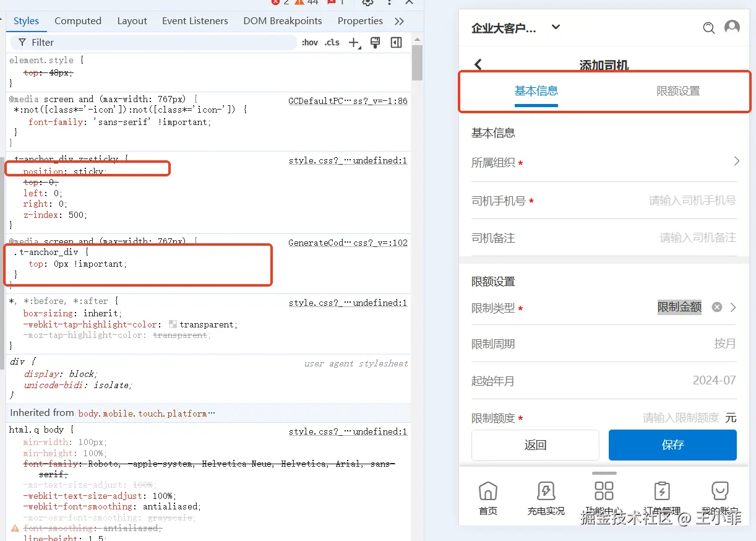Screen dimensions: 756x541
Task: Expand the 企业大客户 dropdown chevron
Action: pyautogui.click(x=556, y=27)
